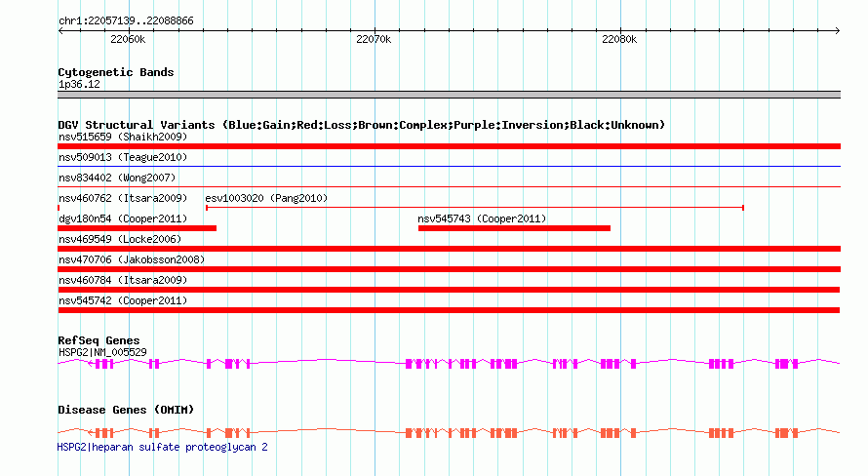The image size is (868, 476).
Task: Select variant label esv1003020 (Pang2010)
Action: (266, 198)
